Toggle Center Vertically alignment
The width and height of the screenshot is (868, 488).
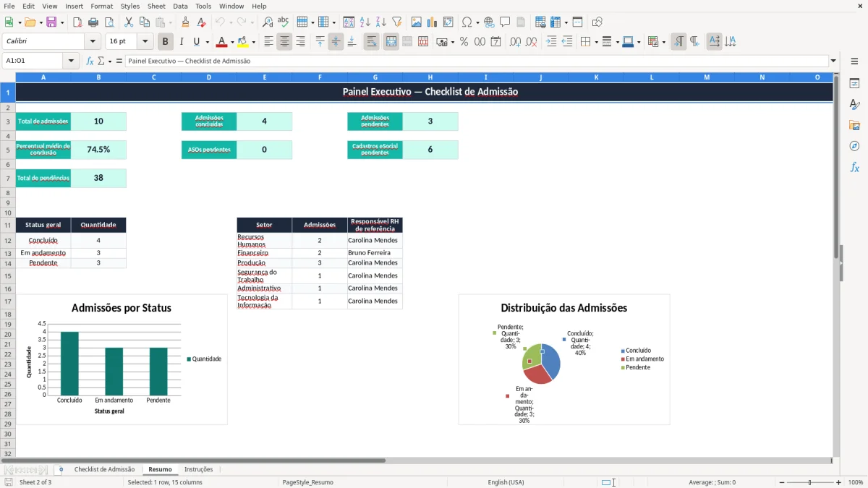[336, 42]
